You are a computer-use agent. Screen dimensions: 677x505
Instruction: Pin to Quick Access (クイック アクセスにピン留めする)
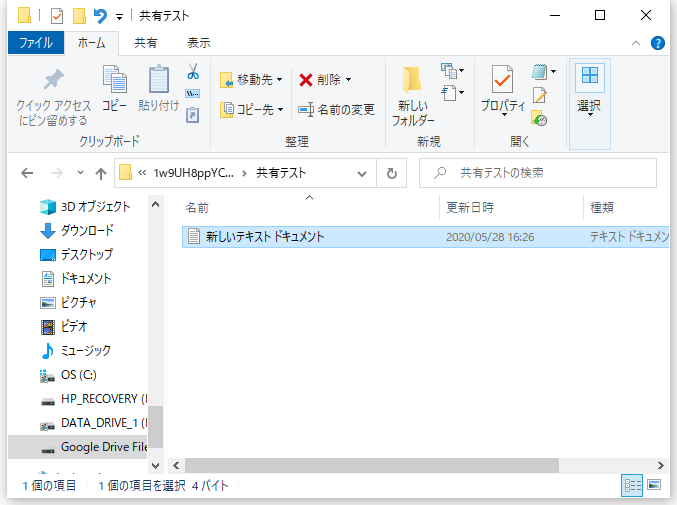[54, 97]
